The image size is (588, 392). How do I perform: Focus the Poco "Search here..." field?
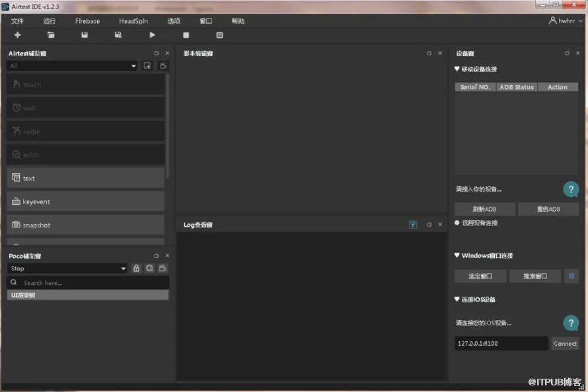click(88, 283)
